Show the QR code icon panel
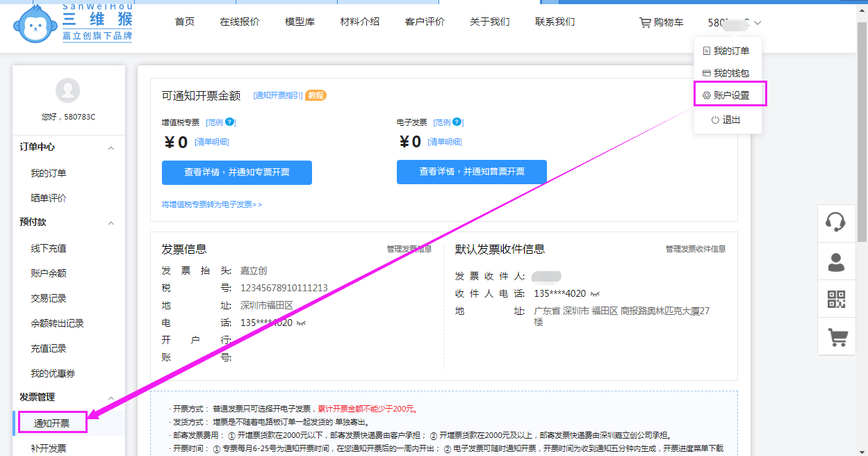The image size is (868, 456). coord(835,300)
